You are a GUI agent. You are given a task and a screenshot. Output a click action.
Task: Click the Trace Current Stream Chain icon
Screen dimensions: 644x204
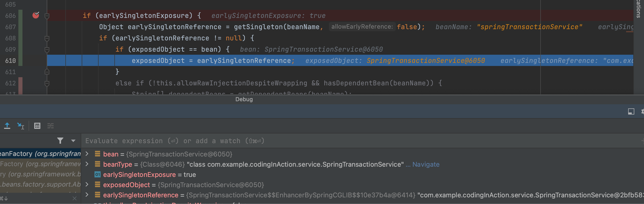51,126
